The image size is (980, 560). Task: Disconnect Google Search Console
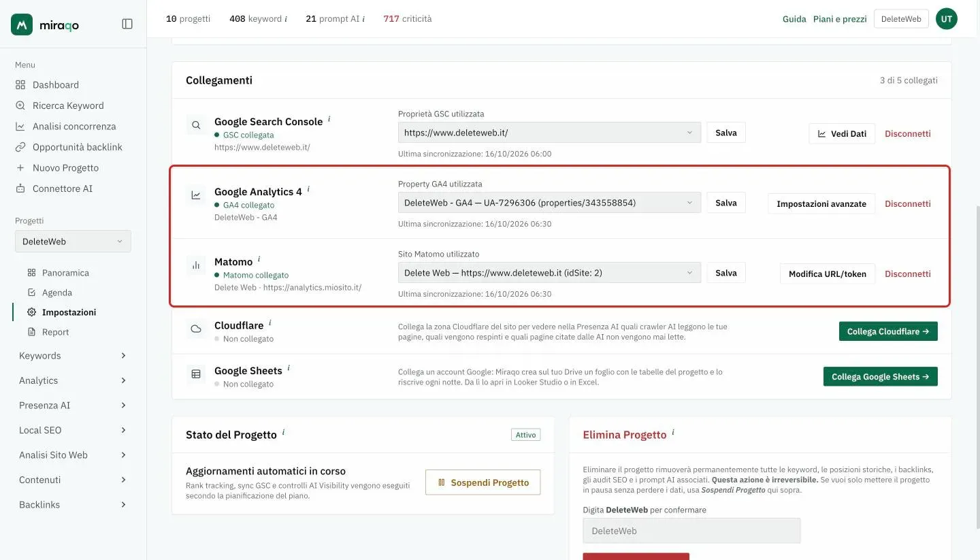click(908, 134)
